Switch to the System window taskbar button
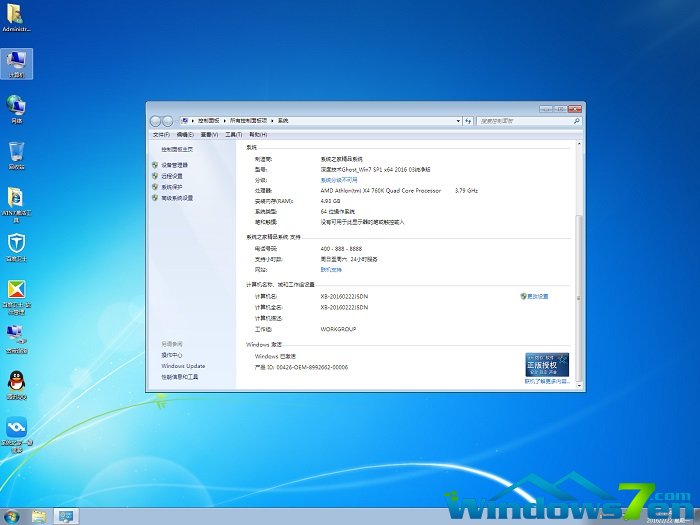 coord(66,517)
